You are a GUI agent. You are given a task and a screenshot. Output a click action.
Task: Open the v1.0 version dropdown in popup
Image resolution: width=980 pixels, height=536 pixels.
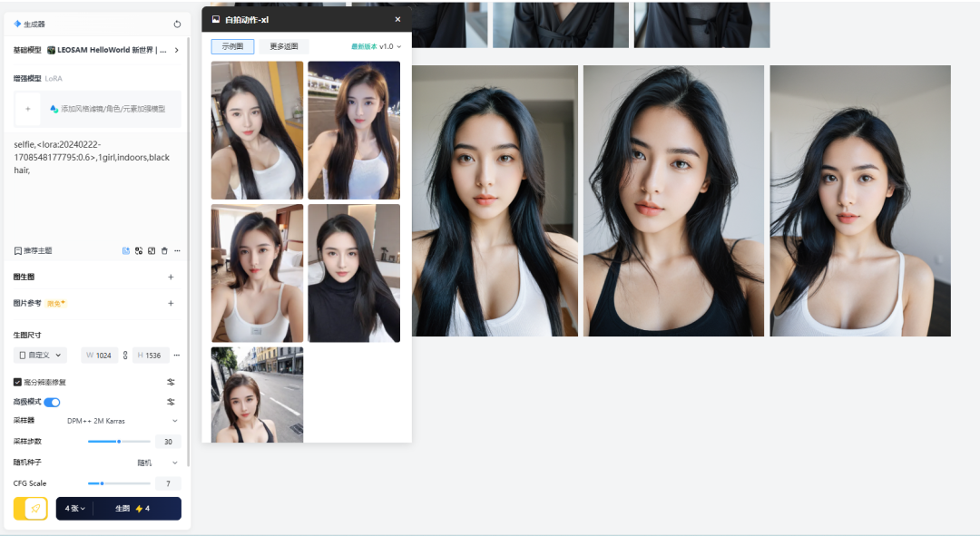(x=390, y=46)
